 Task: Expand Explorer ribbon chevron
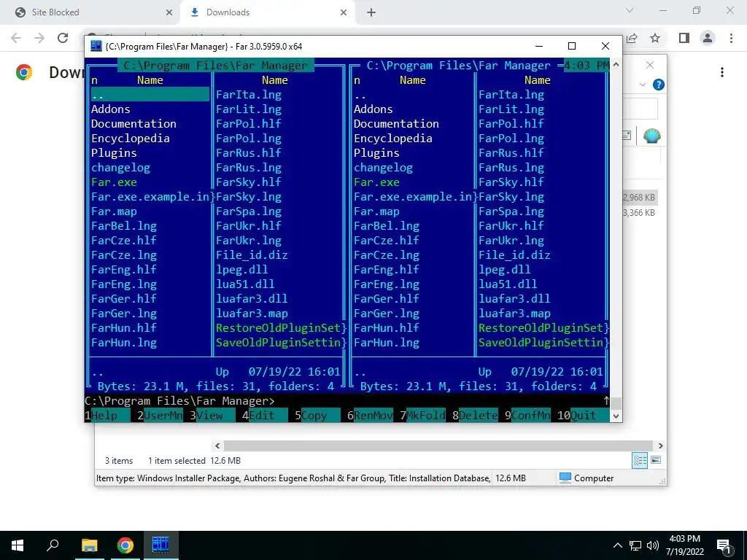(642, 85)
